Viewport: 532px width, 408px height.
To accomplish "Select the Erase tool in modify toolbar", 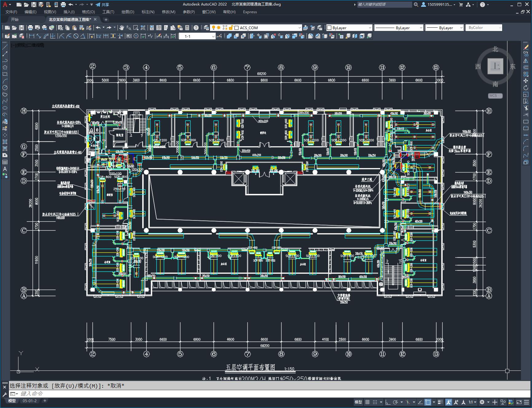I will tap(526, 47).
